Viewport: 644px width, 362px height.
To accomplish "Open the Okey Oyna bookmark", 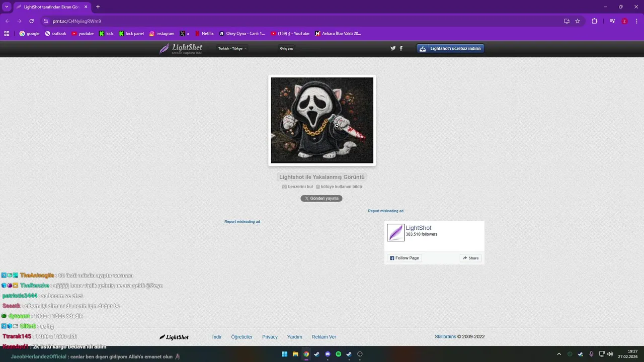I will pos(242,34).
